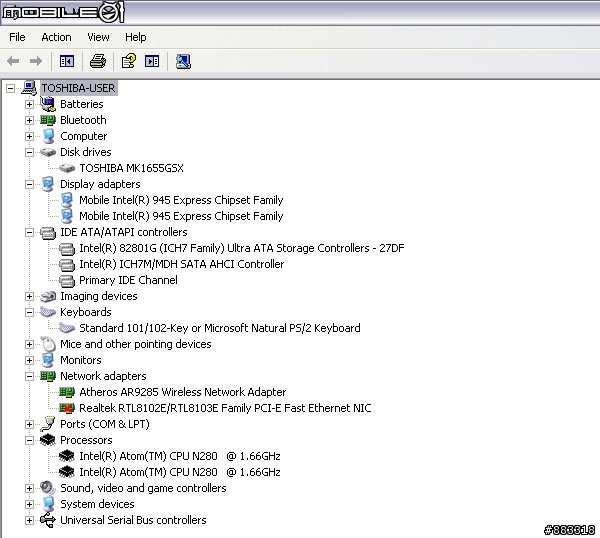Click the Ports (COM & LPT) icon
This screenshot has width=600, height=538.
click(48, 424)
